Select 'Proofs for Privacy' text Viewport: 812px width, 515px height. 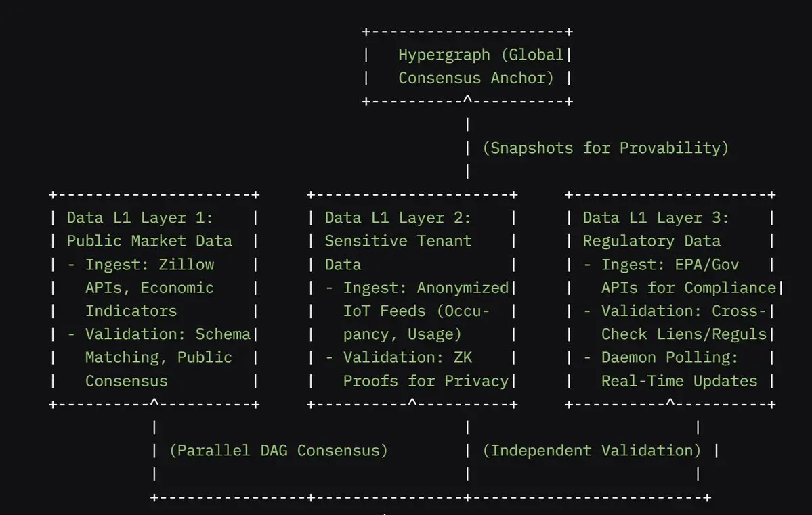(x=426, y=381)
